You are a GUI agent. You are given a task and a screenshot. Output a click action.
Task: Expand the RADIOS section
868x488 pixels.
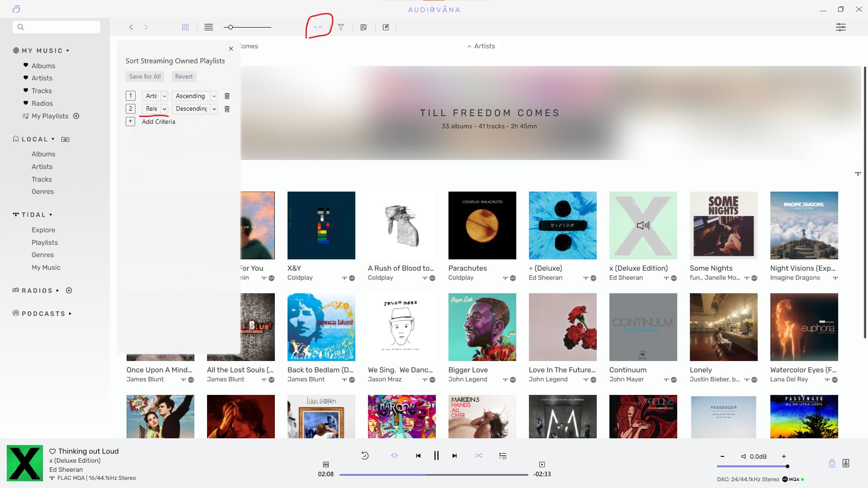click(57, 291)
